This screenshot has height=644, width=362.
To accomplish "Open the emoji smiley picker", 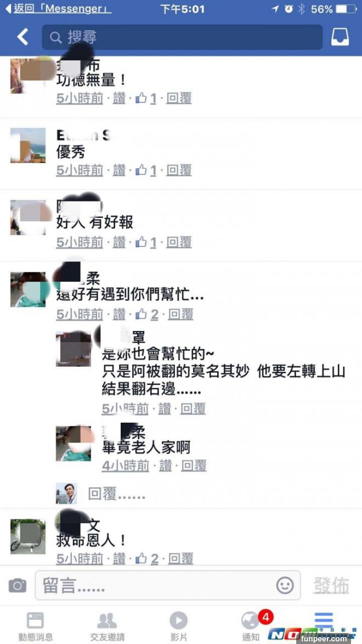I will [285, 585].
